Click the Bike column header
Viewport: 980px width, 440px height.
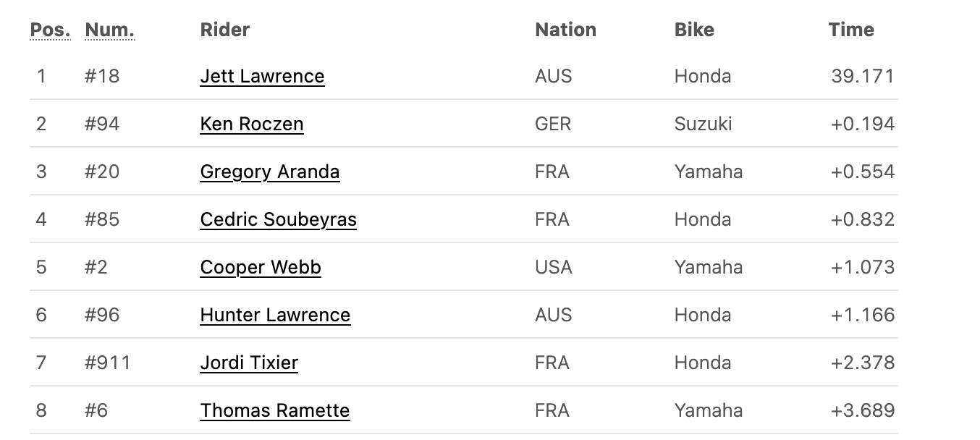694,30
